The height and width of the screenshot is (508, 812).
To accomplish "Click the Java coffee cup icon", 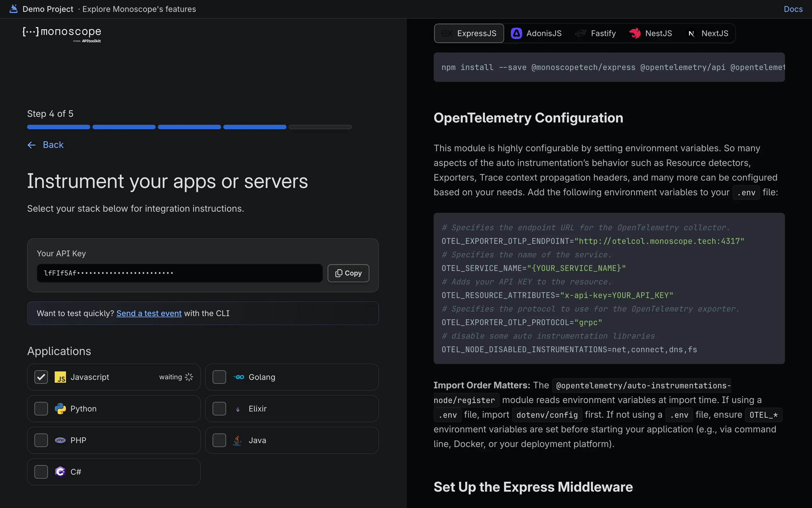I will tap(238, 440).
